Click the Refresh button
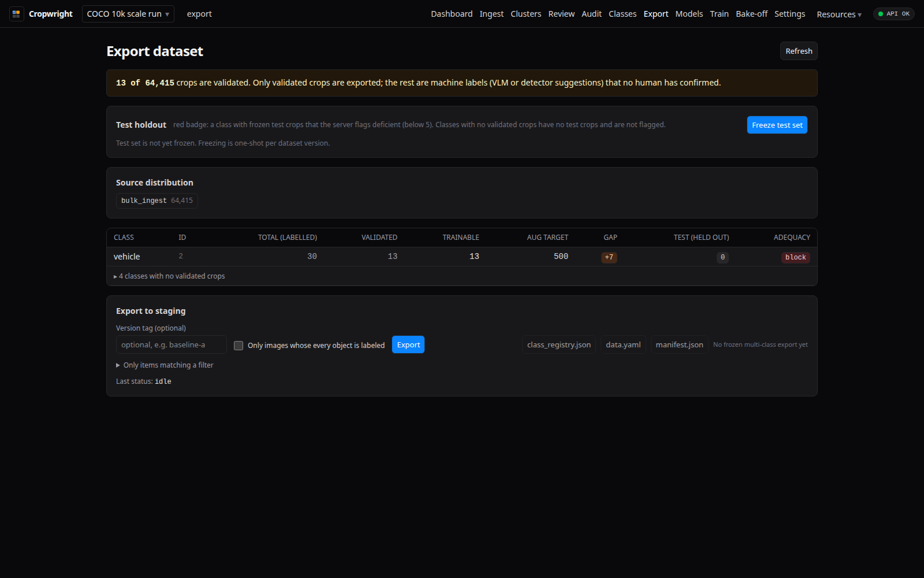The height and width of the screenshot is (578, 924). pyautogui.click(x=799, y=51)
